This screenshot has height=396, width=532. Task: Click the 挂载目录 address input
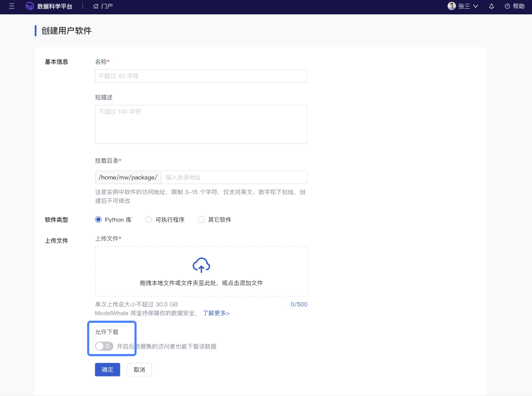(x=234, y=178)
